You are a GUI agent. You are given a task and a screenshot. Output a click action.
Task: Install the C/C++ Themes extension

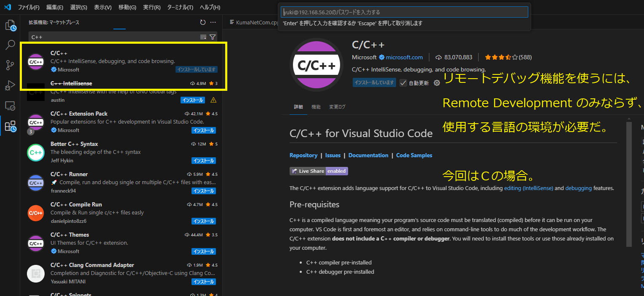pos(204,251)
